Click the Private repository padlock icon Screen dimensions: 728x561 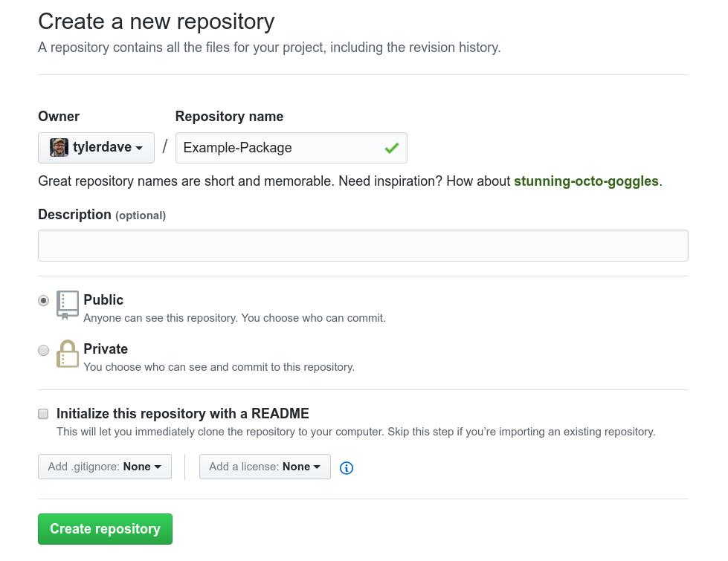pos(67,354)
